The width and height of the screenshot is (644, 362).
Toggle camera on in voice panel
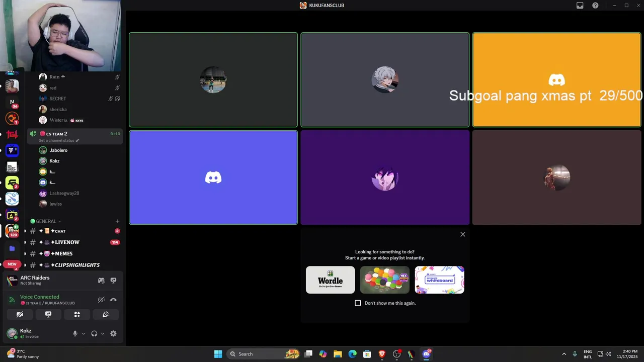(20, 314)
